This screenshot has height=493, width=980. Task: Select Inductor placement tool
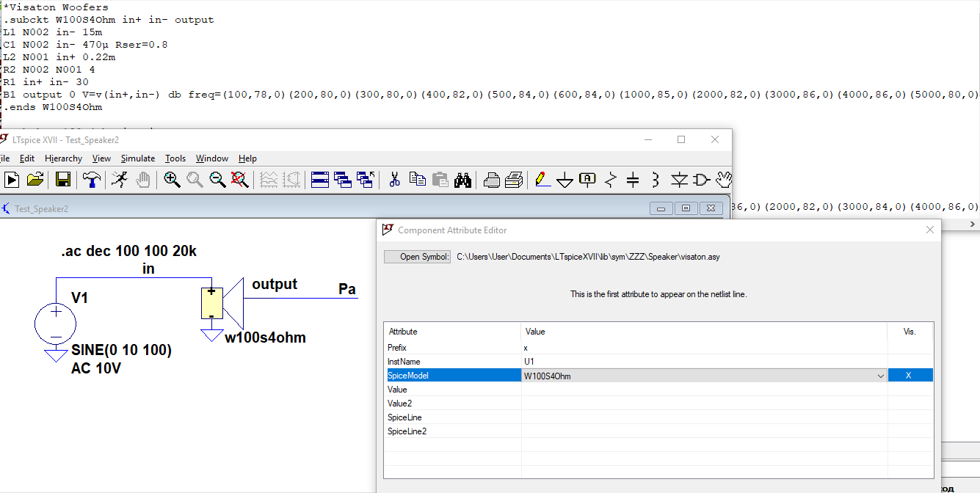coord(656,179)
